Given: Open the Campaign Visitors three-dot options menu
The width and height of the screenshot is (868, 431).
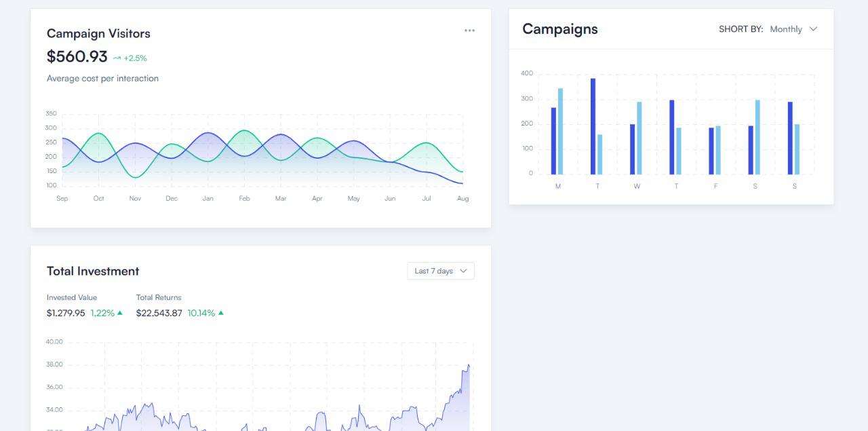Looking at the screenshot, I should click(469, 31).
